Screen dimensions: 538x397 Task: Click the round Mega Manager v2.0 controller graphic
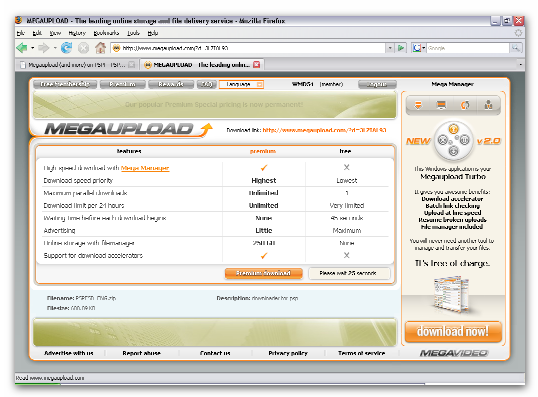tap(453, 140)
